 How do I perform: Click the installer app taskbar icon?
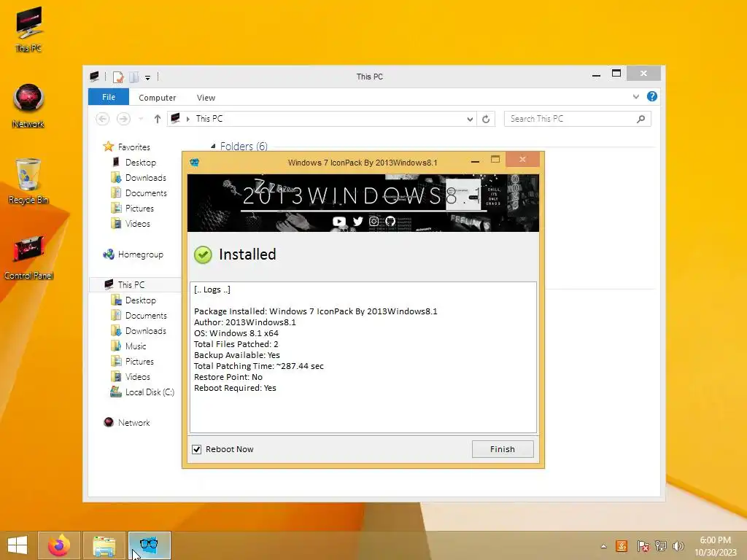(x=149, y=545)
